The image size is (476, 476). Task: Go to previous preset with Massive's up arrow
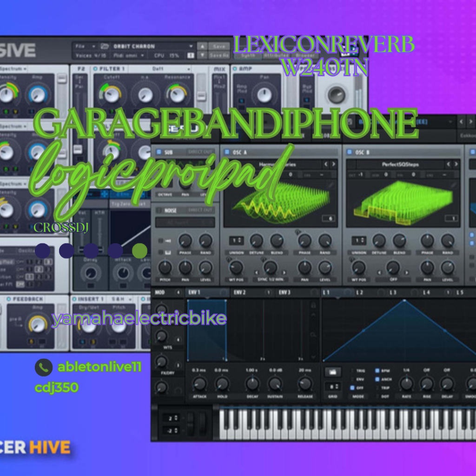[x=202, y=46]
